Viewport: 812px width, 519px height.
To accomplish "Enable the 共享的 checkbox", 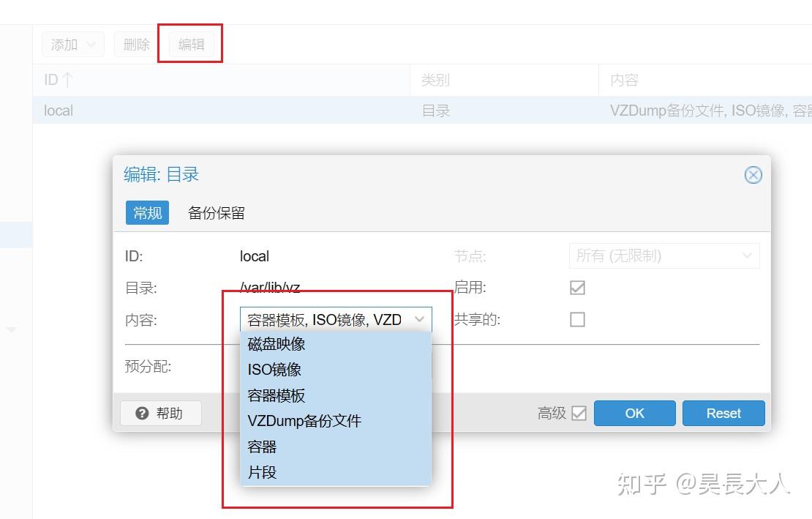I will click(576, 319).
